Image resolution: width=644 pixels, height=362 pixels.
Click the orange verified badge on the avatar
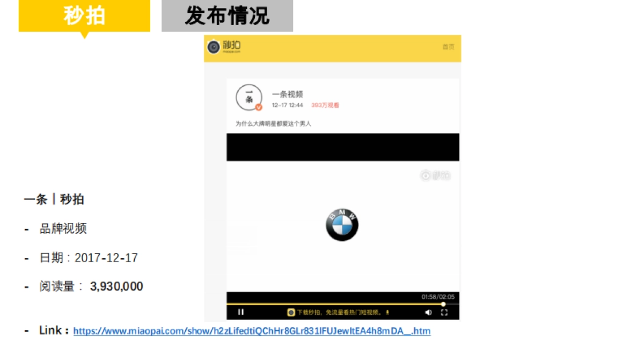tap(258, 107)
